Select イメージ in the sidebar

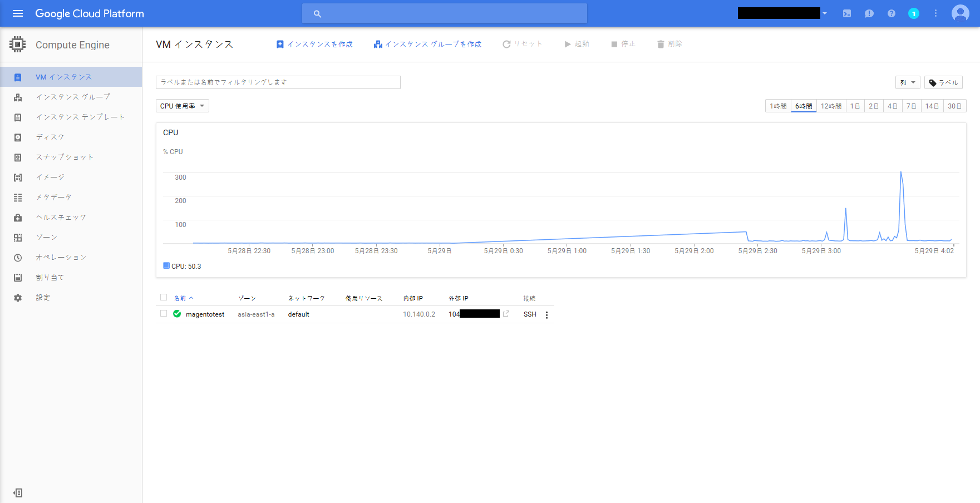[x=51, y=177]
